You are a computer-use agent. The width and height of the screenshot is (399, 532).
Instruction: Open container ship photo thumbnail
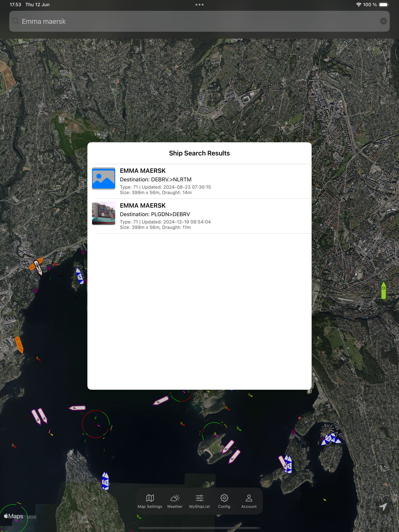(x=104, y=213)
